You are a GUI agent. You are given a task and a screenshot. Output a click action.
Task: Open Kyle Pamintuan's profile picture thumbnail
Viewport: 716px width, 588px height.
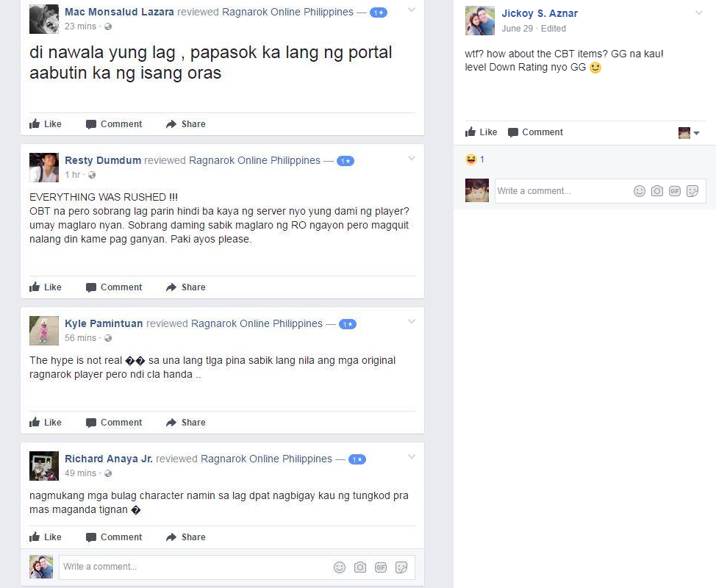click(x=44, y=331)
